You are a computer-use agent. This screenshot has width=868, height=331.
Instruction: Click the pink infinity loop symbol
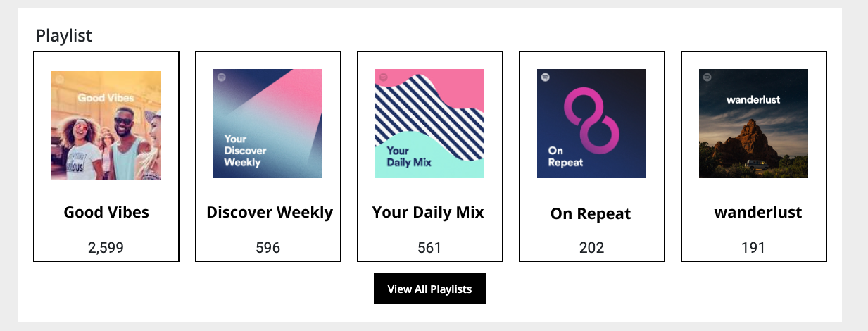[x=592, y=119]
